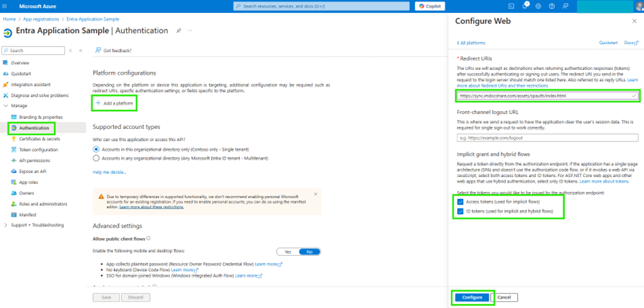644x308 pixels.
Task: Click Microsoft Azure logo text
Action: [38, 6]
